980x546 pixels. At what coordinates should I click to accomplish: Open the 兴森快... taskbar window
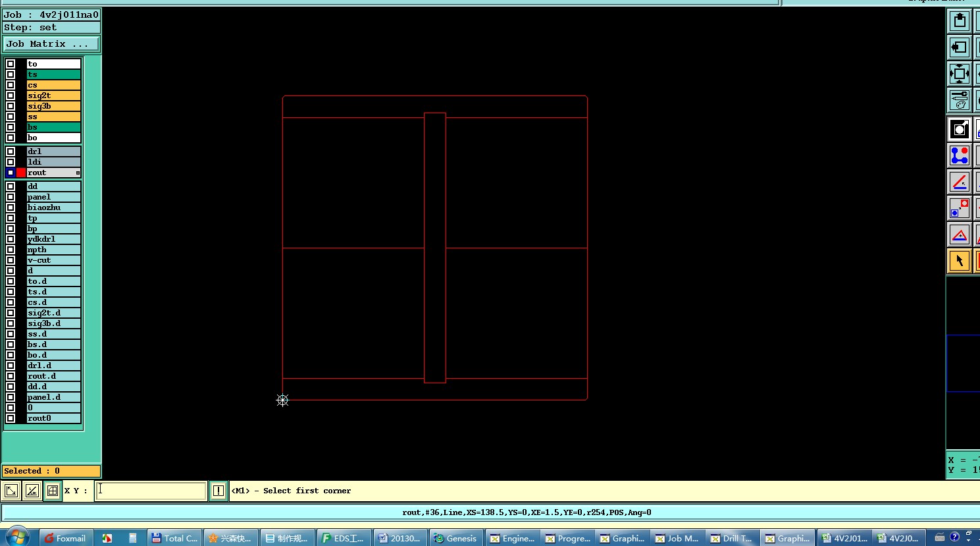coord(230,538)
